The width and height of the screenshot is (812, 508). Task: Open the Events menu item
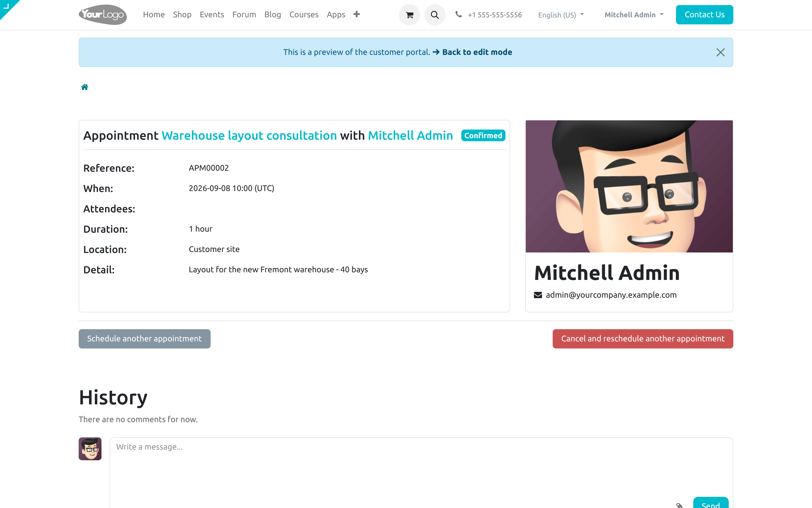[x=212, y=14]
